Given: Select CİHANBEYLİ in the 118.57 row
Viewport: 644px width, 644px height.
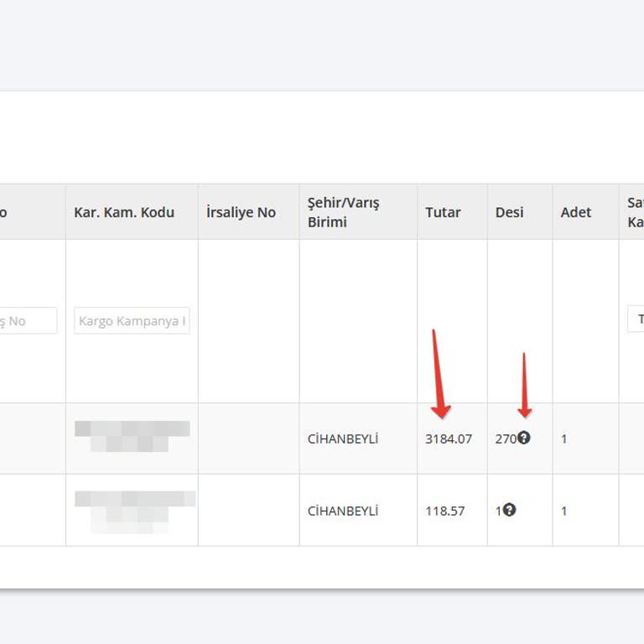Looking at the screenshot, I should pos(343,511).
